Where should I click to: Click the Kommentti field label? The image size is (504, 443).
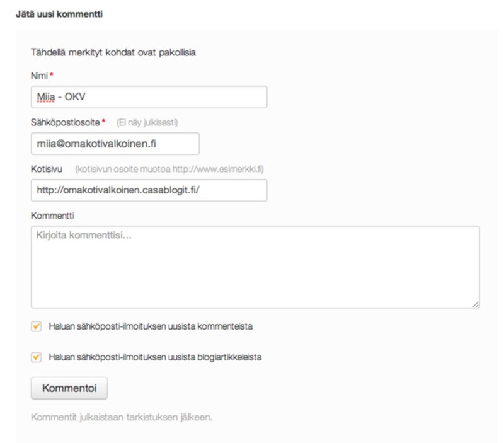click(x=52, y=216)
